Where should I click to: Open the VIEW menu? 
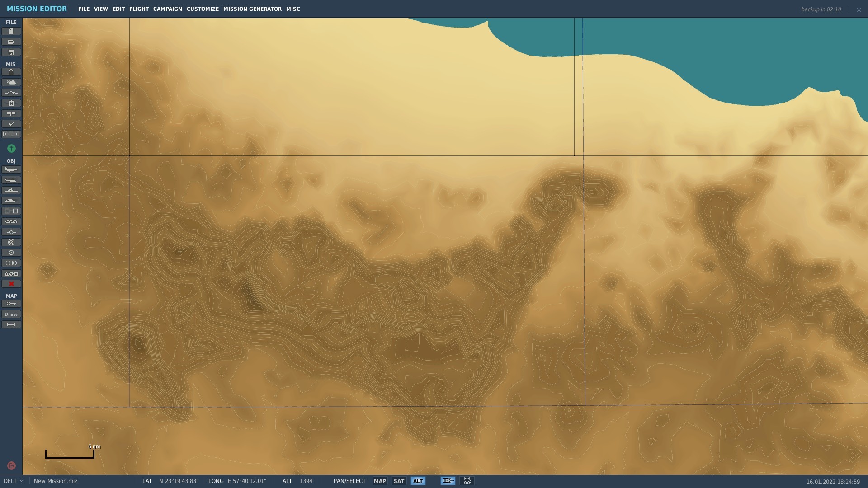(101, 9)
